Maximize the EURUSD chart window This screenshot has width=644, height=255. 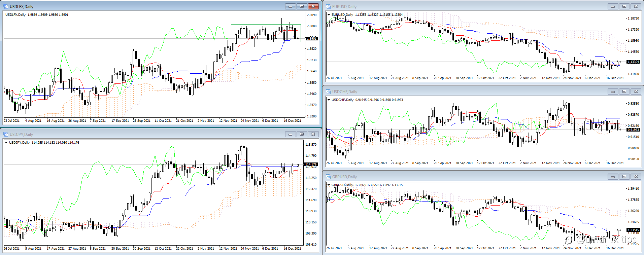(x=624, y=6)
